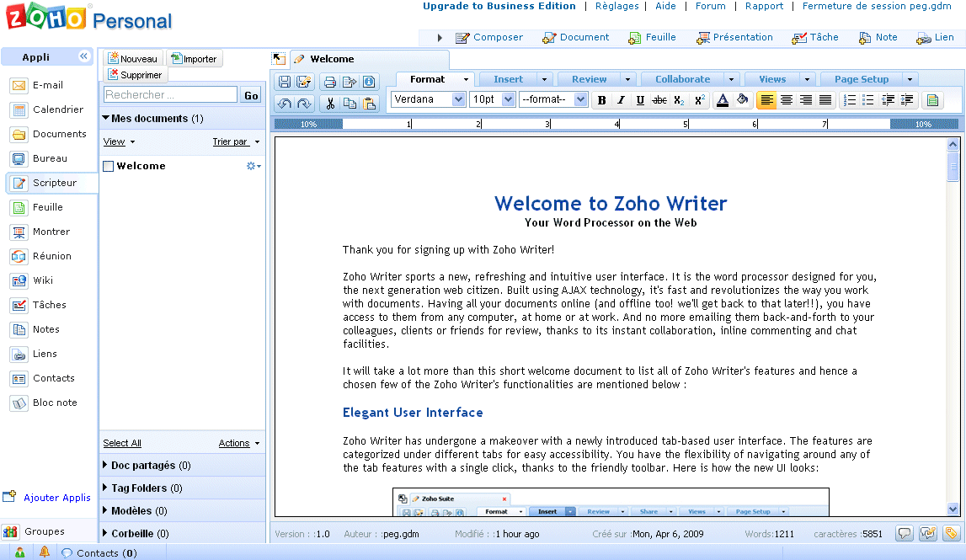Tick the Welcome document checkbox
966x560 pixels.
coord(109,167)
